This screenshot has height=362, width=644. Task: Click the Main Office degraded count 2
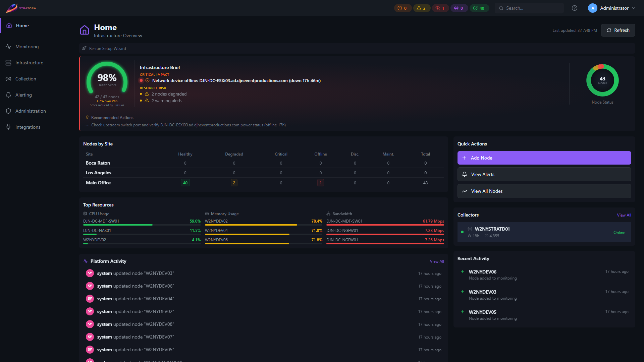click(x=234, y=183)
